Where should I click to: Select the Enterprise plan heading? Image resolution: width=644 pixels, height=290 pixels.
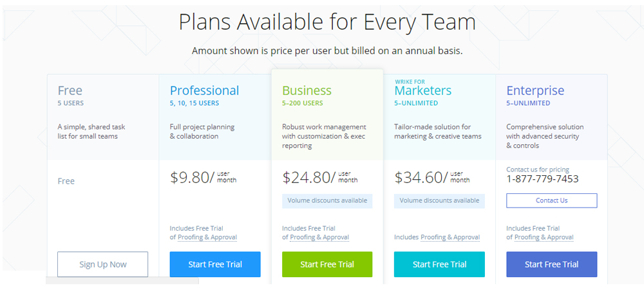point(536,90)
